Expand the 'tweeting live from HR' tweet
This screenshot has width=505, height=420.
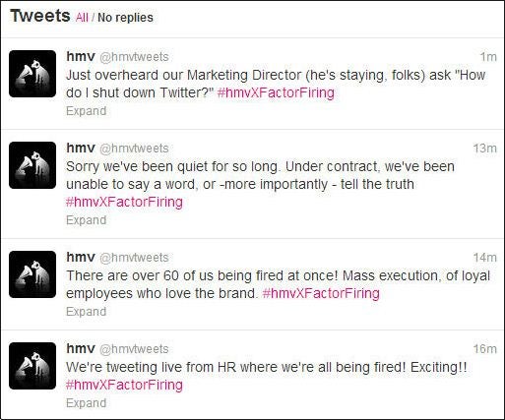87,403
